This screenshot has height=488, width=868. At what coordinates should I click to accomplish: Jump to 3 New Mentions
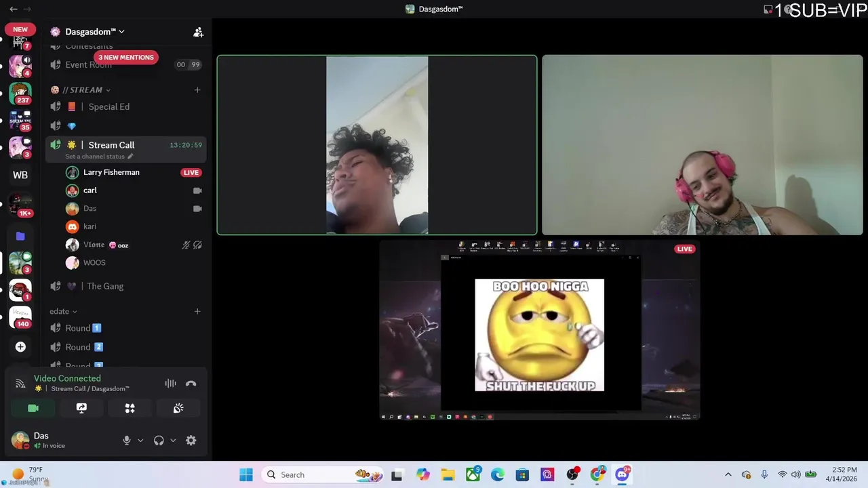(126, 58)
